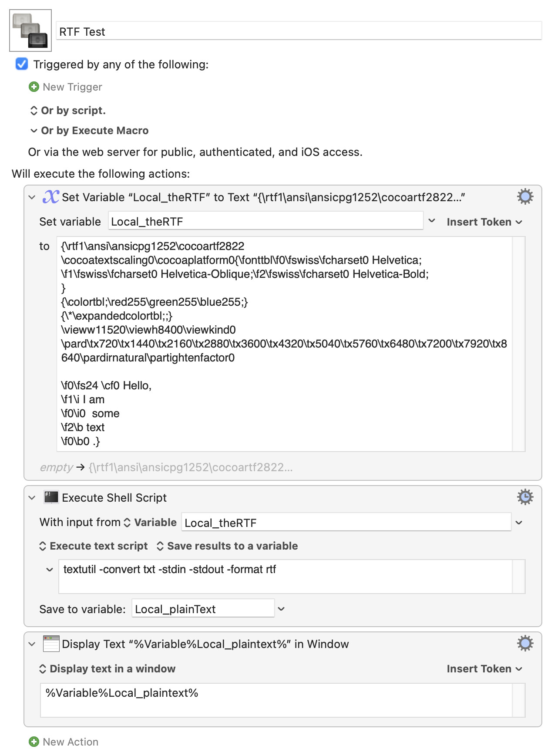
Task: Open the Save to variable Local_plainText dropdown
Action: (281, 609)
